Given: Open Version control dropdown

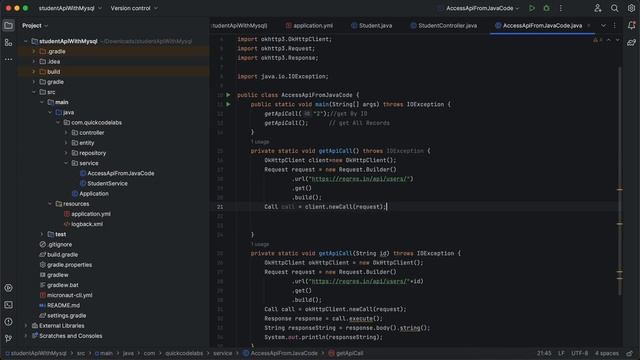Looking at the screenshot, I should tap(134, 8).
